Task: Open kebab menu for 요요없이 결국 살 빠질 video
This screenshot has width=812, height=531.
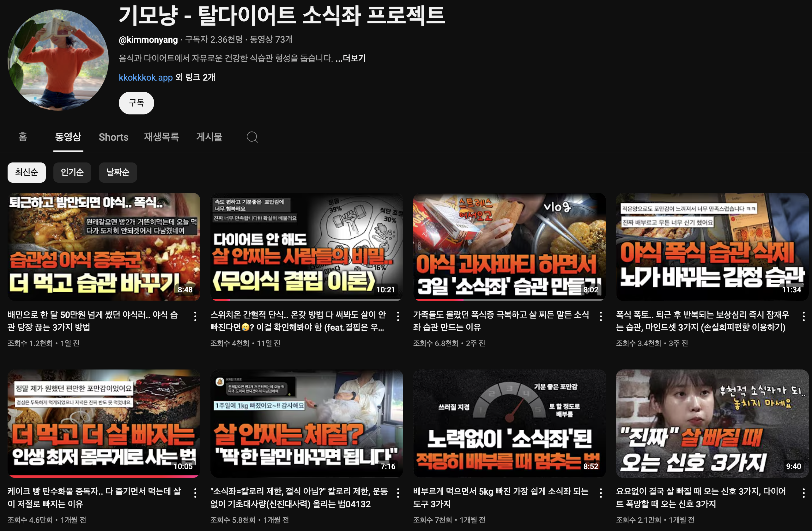Action: [x=803, y=493]
